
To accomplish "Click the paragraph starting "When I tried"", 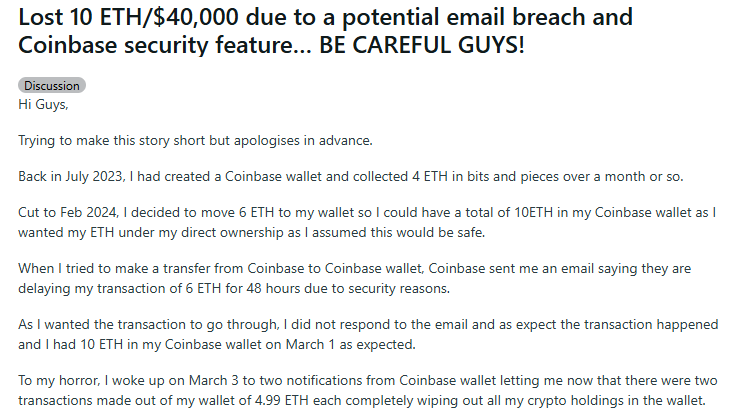I will pyautogui.click(x=354, y=278).
